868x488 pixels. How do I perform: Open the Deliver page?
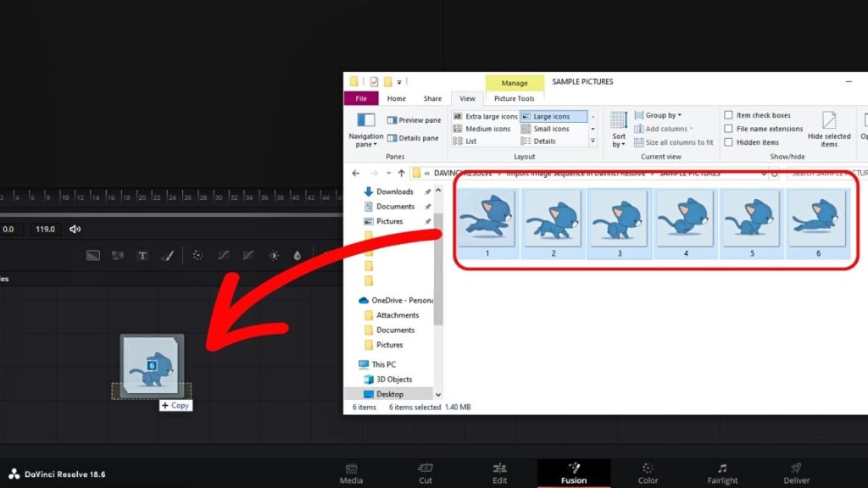pyautogui.click(x=795, y=474)
